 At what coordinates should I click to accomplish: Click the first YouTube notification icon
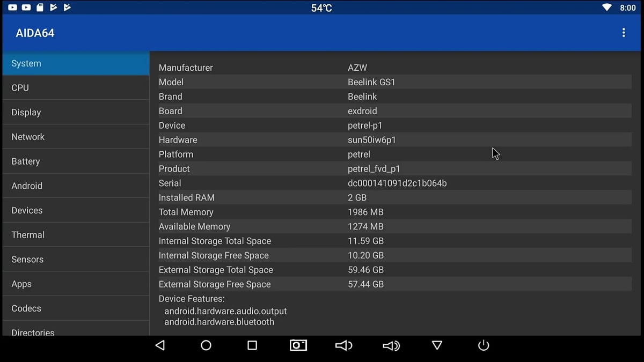point(12,8)
